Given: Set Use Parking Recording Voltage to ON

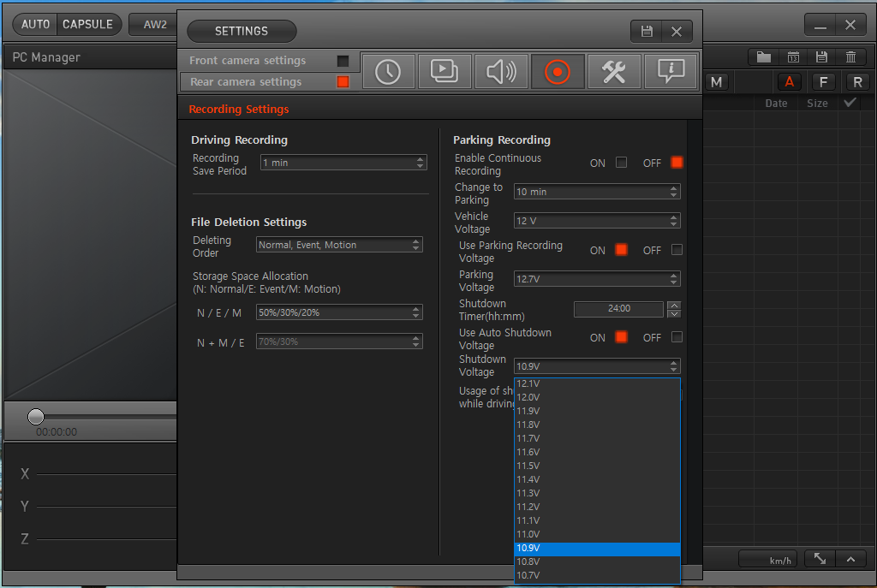Looking at the screenshot, I should point(621,250).
